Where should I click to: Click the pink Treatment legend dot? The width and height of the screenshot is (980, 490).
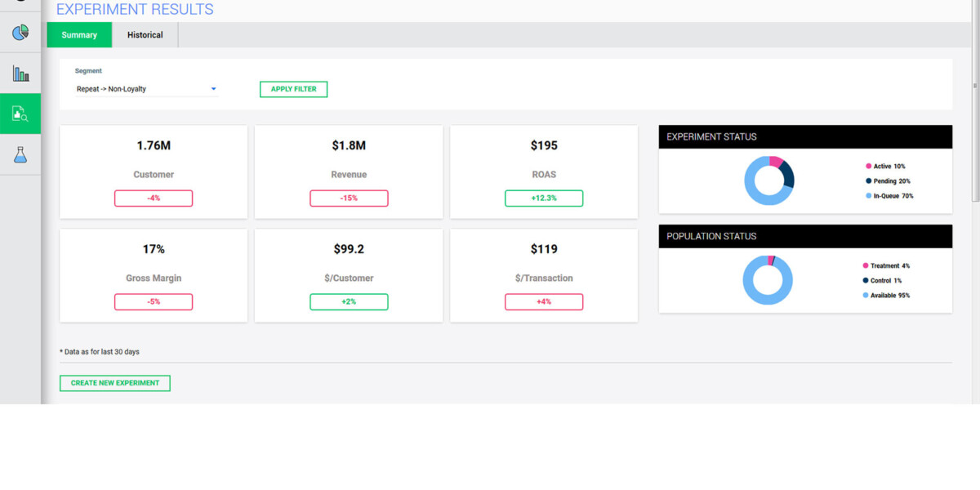tap(866, 266)
